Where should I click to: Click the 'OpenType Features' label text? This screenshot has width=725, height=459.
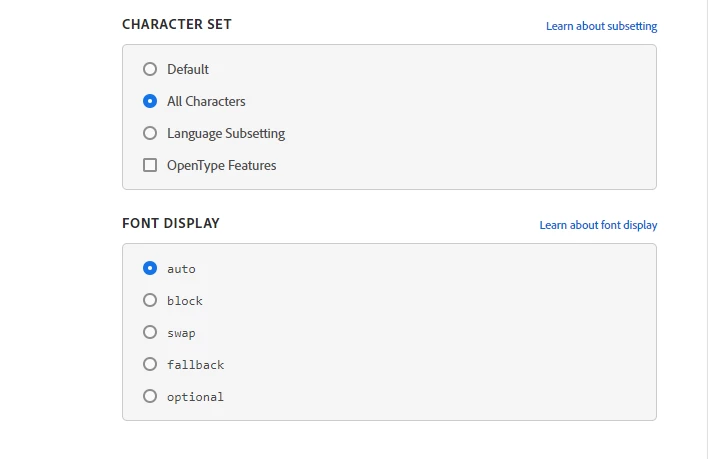(221, 165)
